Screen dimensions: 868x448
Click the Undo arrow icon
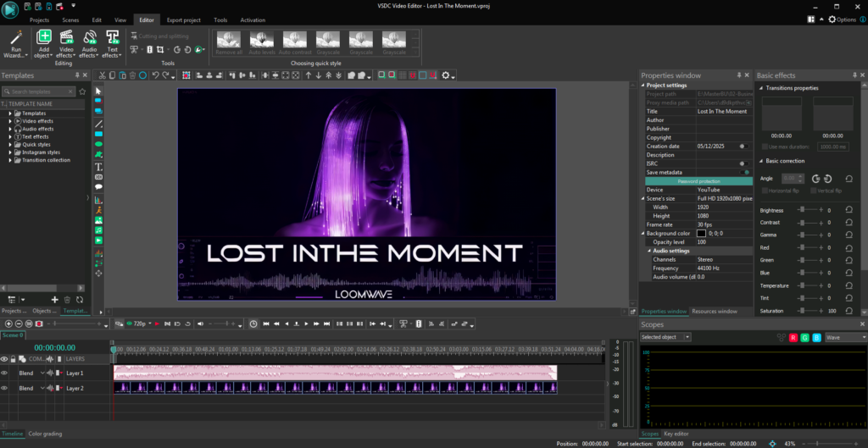click(x=156, y=75)
